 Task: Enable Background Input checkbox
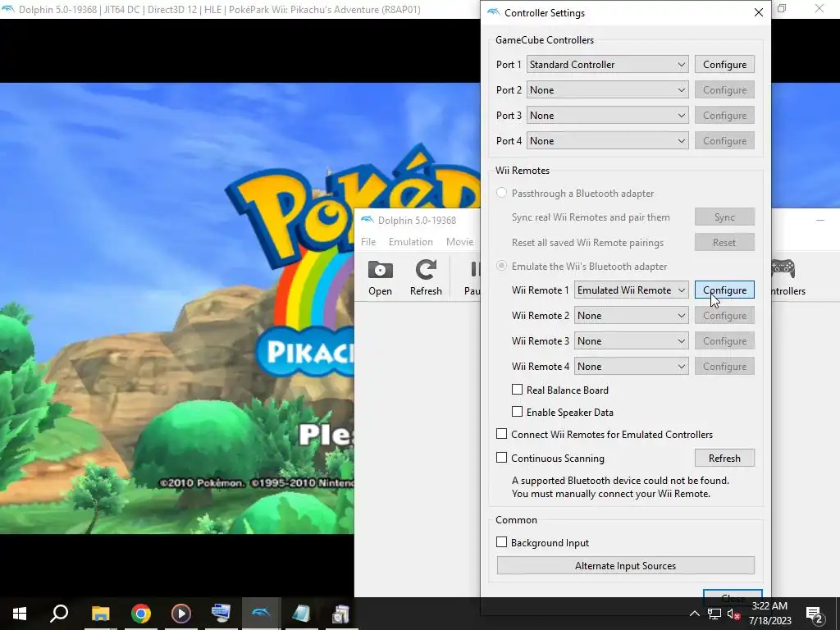[x=501, y=542]
